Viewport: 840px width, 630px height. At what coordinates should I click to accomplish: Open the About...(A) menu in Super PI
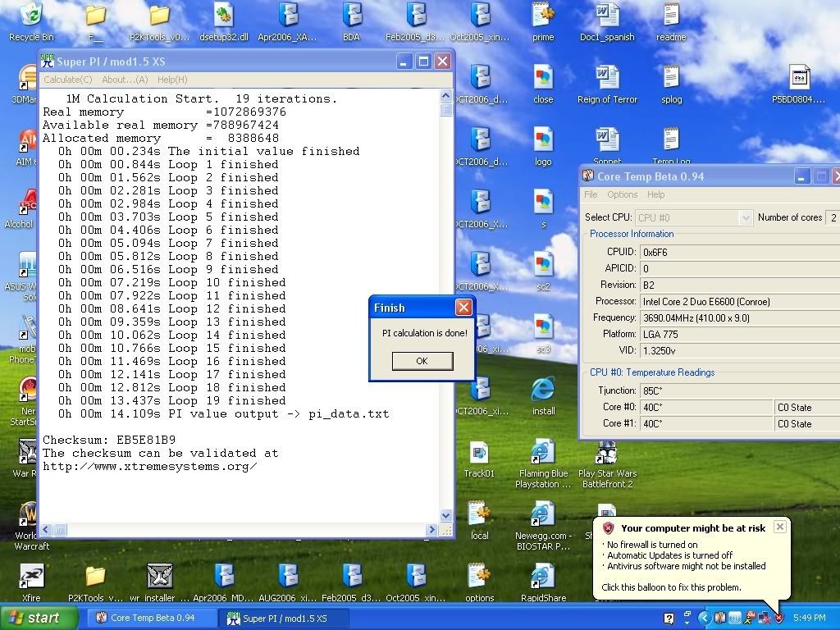coord(125,80)
